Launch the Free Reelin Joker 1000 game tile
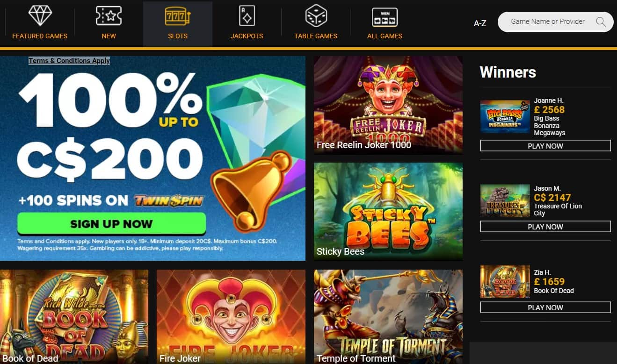617x364 pixels. point(388,105)
